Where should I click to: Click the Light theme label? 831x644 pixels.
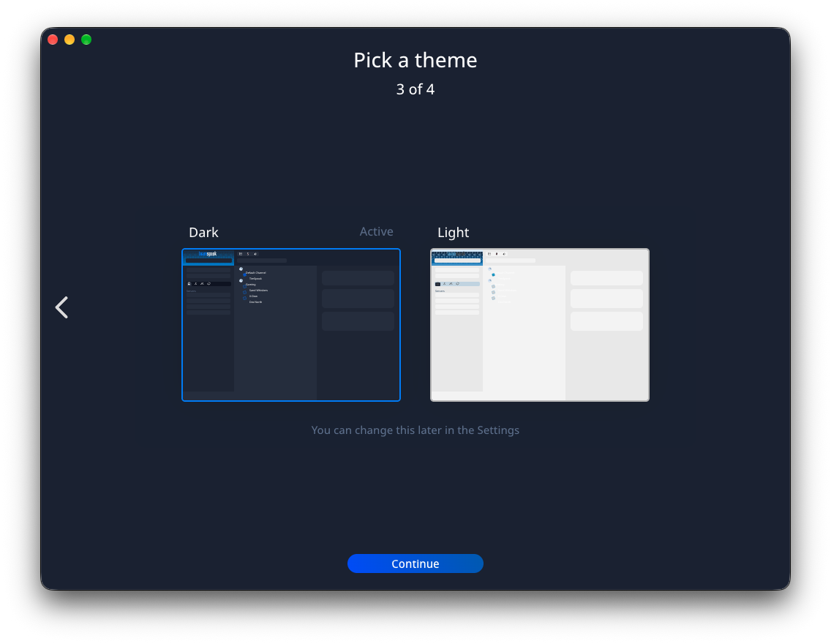click(453, 233)
